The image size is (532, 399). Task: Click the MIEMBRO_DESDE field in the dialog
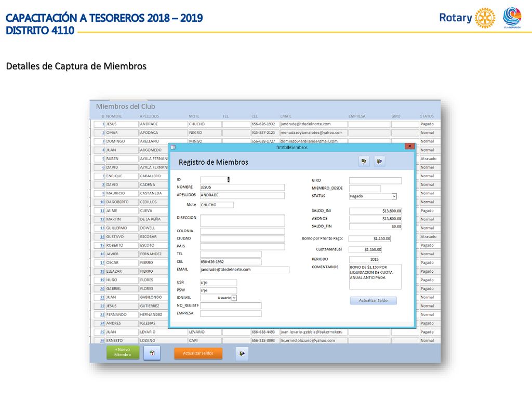pyautogui.click(x=365, y=189)
